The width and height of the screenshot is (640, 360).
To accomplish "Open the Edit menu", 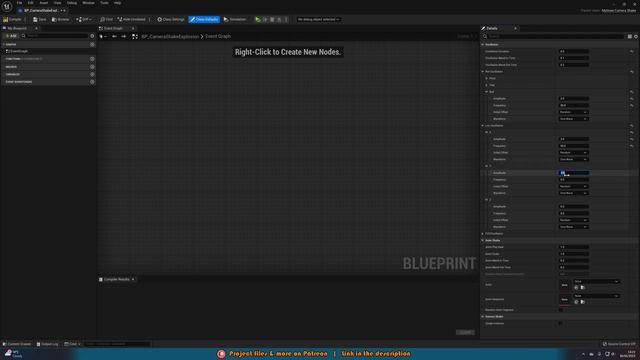I will point(31,3).
